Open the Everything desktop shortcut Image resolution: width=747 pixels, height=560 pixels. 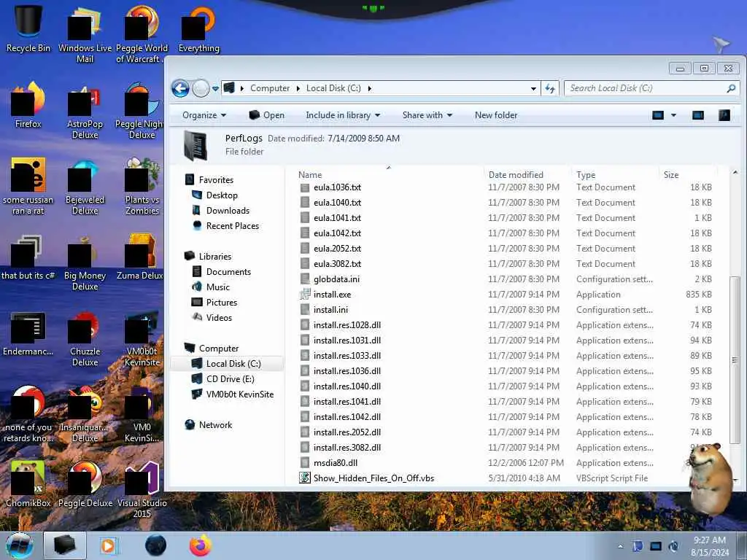(199, 28)
